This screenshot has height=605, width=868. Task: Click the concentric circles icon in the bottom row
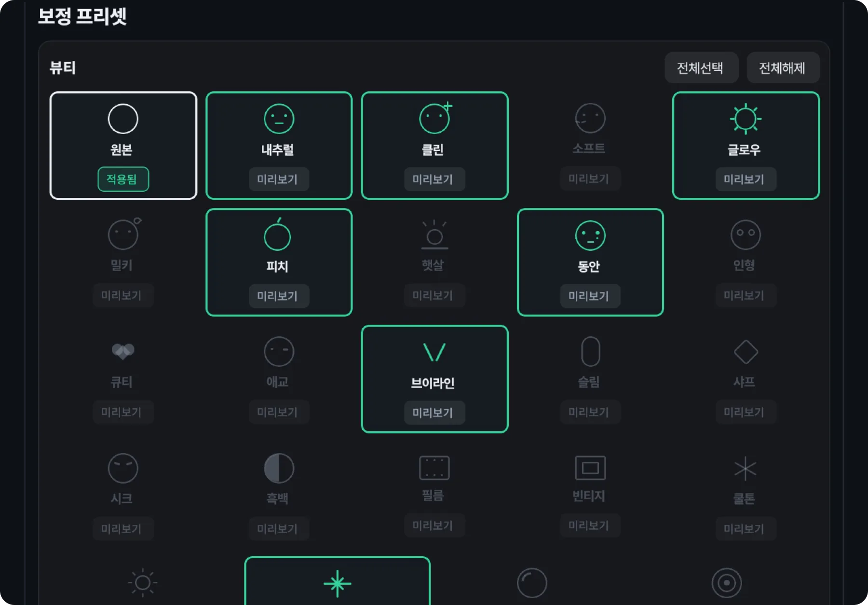click(x=726, y=583)
